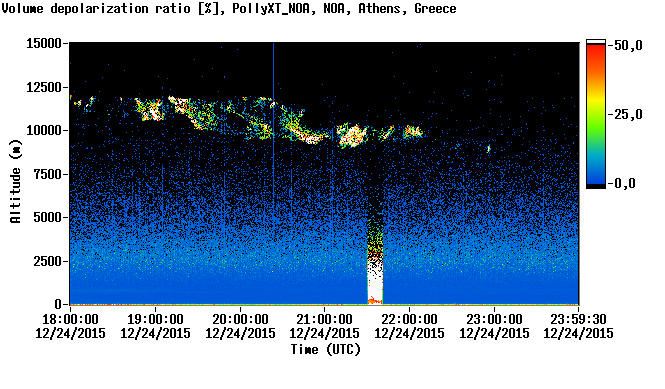This screenshot has width=665, height=389.
Task: Click the Altitude (m) axis title
Action: tap(15, 182)
